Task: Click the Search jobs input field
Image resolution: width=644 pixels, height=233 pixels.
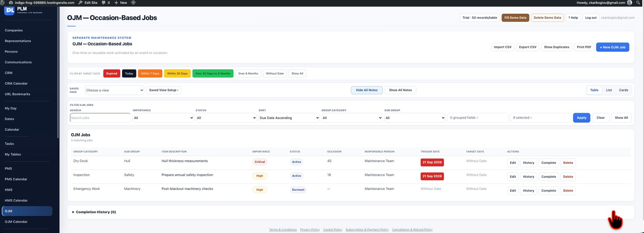Action: (x=100, y=118)
